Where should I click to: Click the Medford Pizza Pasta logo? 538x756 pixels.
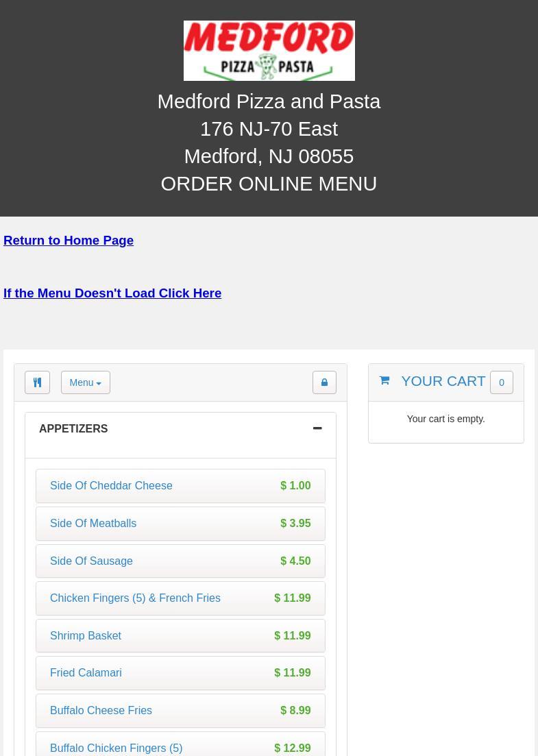(269, 51)
